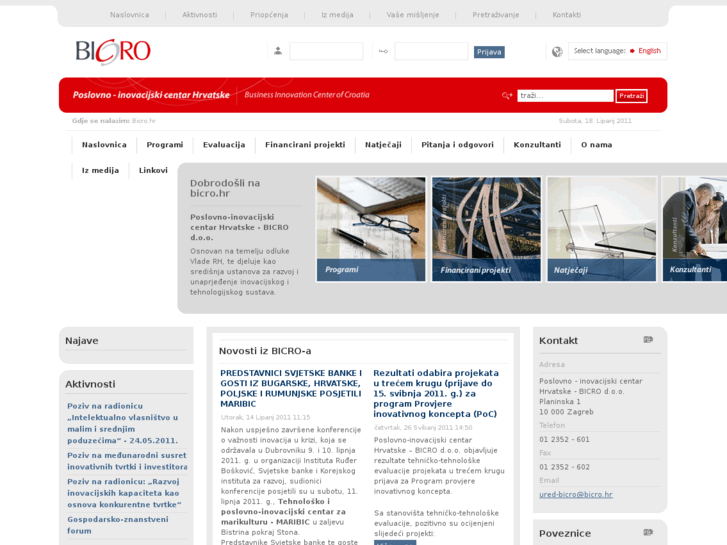727x545 pixels.
Task: Open Aktivnosti in top gray bar
Action: (x=199, y=15)
